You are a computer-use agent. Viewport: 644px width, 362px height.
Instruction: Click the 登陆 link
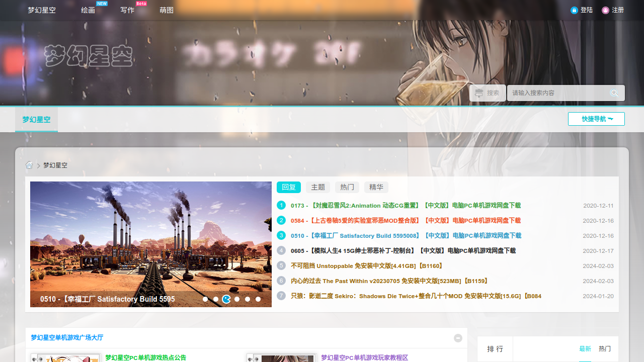coord(587,10)
